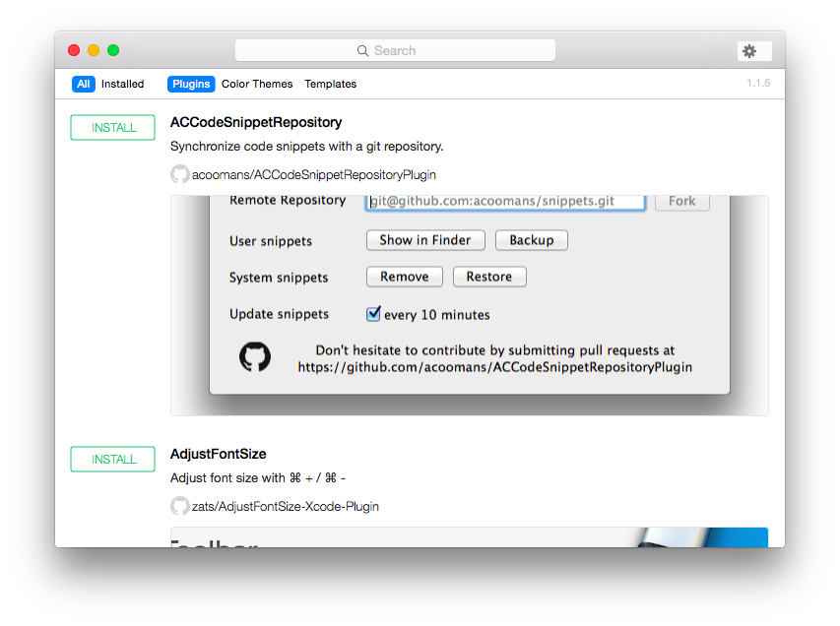Switch to the Installed filter
This screenshot has height=626, width=840.
(123, 84)
